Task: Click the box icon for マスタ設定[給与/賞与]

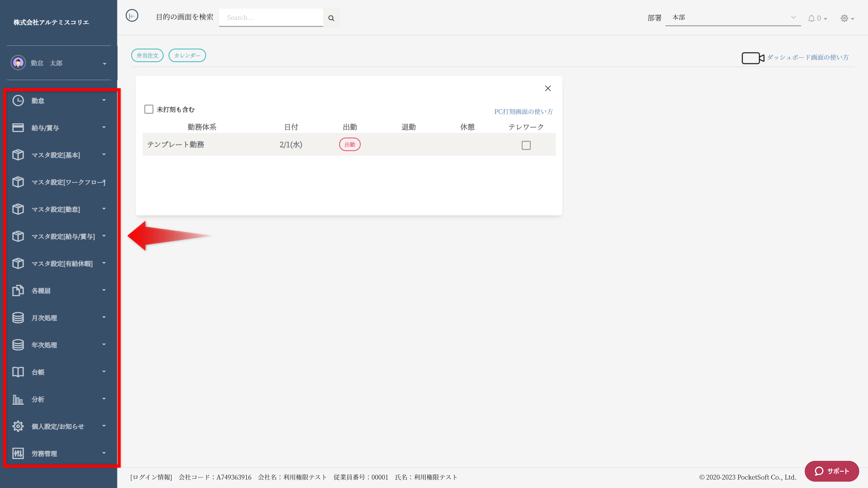Action: point(18,236)
